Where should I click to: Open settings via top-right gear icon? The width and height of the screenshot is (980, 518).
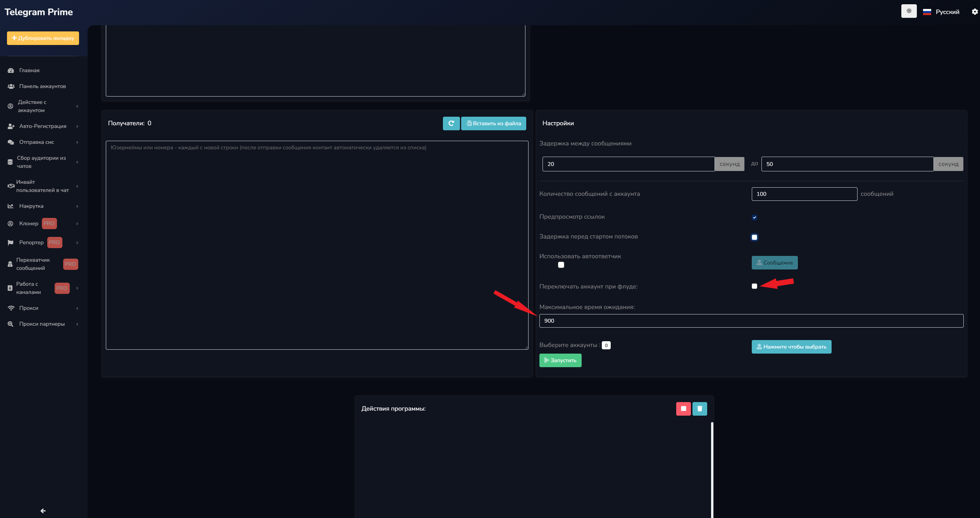975,12
